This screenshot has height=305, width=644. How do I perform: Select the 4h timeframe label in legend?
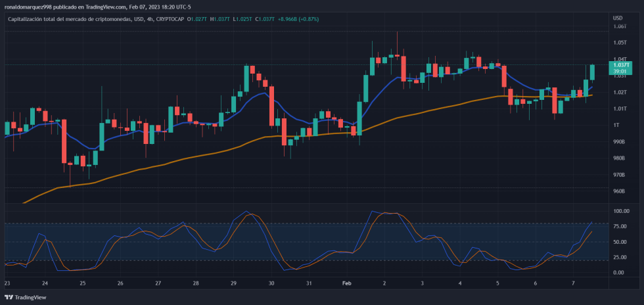149,19
